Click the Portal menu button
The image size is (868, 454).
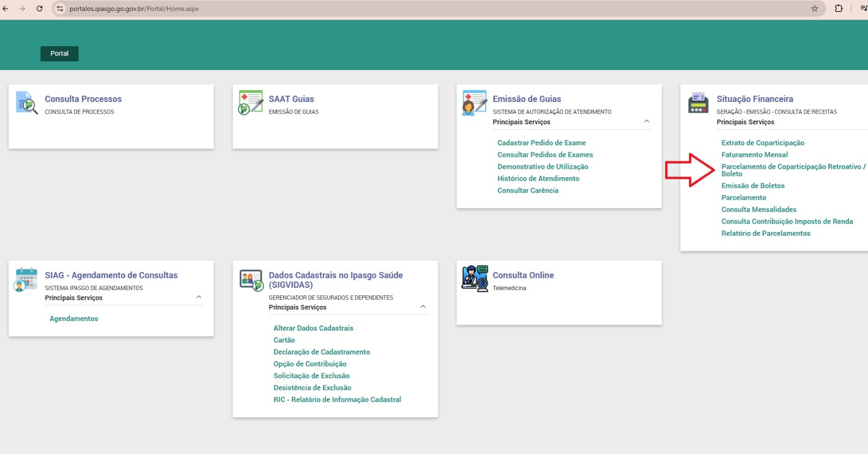[x=60, y=54]
